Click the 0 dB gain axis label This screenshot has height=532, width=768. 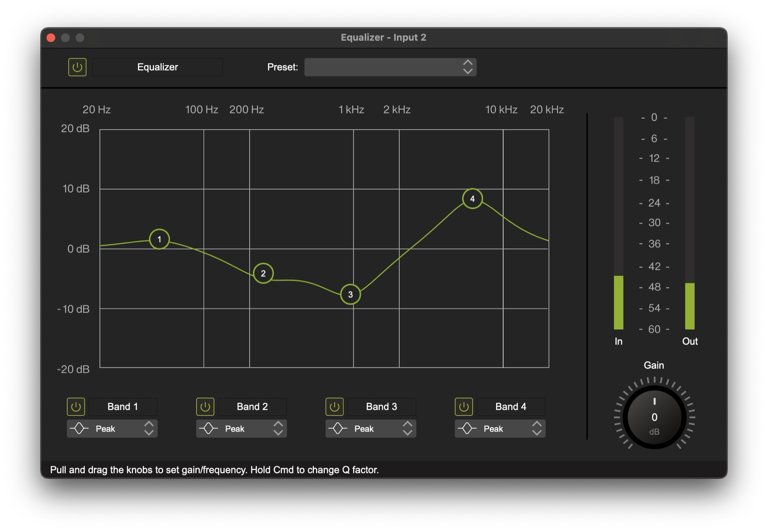pyautogui.click(x=78, y=249)
